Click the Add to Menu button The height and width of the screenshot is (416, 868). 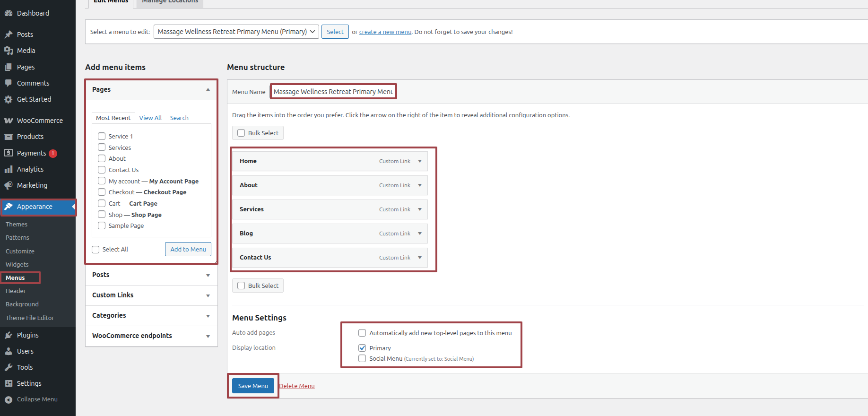coord(188,249)
